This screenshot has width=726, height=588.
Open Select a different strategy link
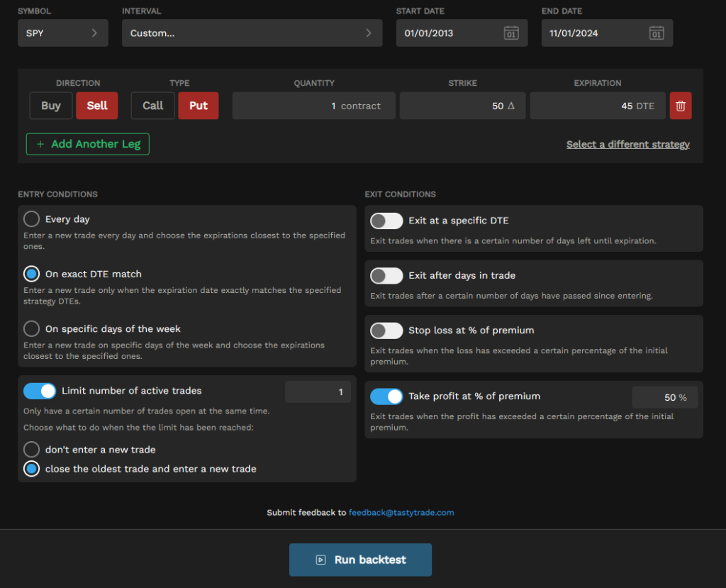[628, 144]
